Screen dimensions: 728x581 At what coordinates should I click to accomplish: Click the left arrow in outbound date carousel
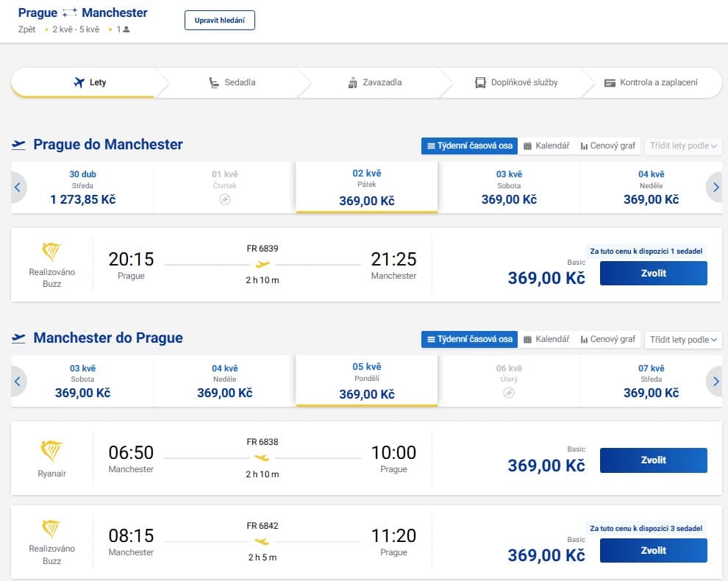(x=18, y=188)
